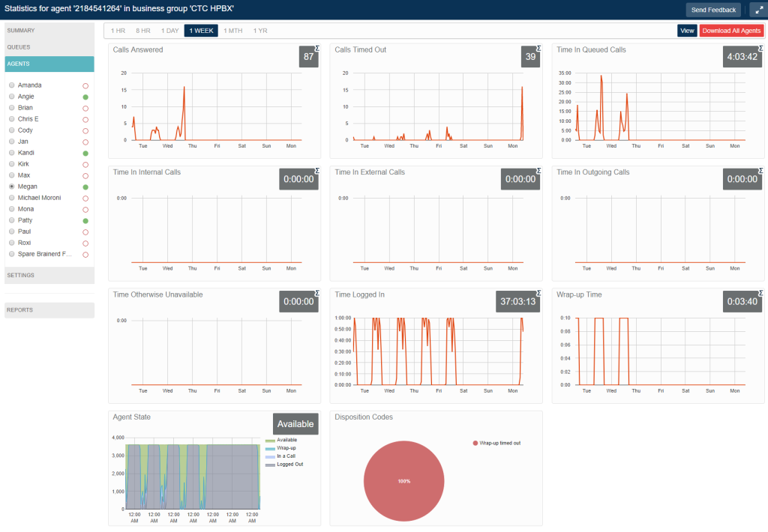Click Roxi's red offline status circle
The height and width of the screenshot is (532, 768).
(85, 244)
